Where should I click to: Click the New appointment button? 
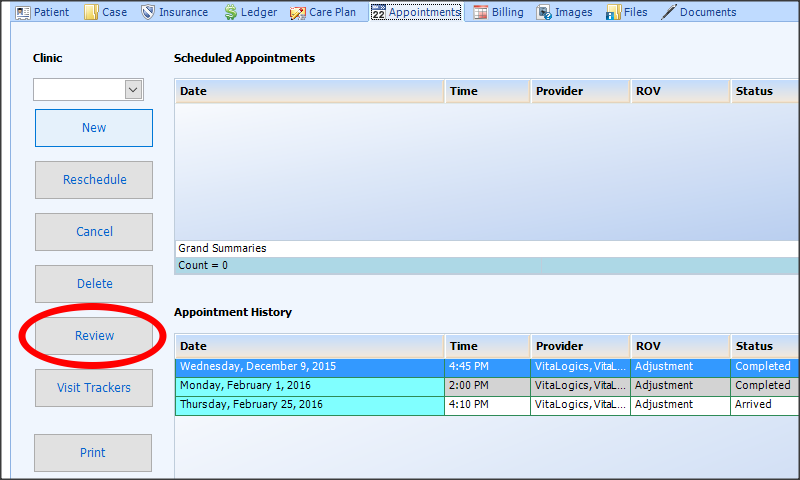click(x=94, y=128)
